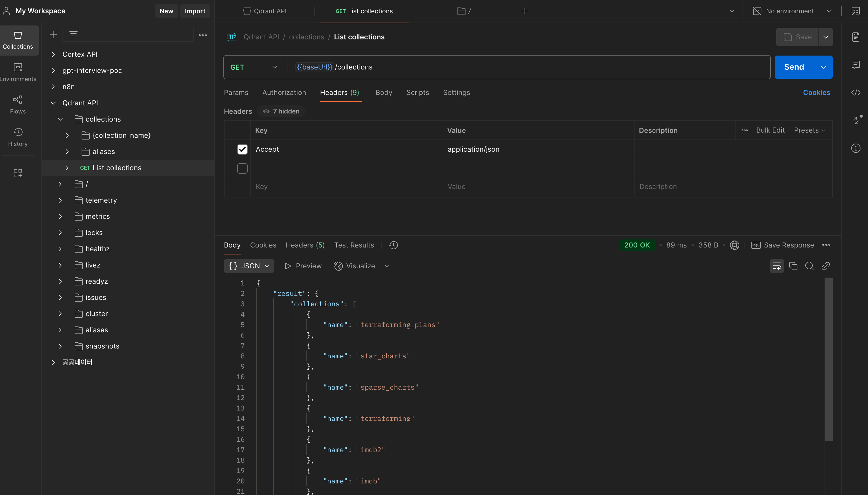Open response more options three-dot menu

coord(826,245)
